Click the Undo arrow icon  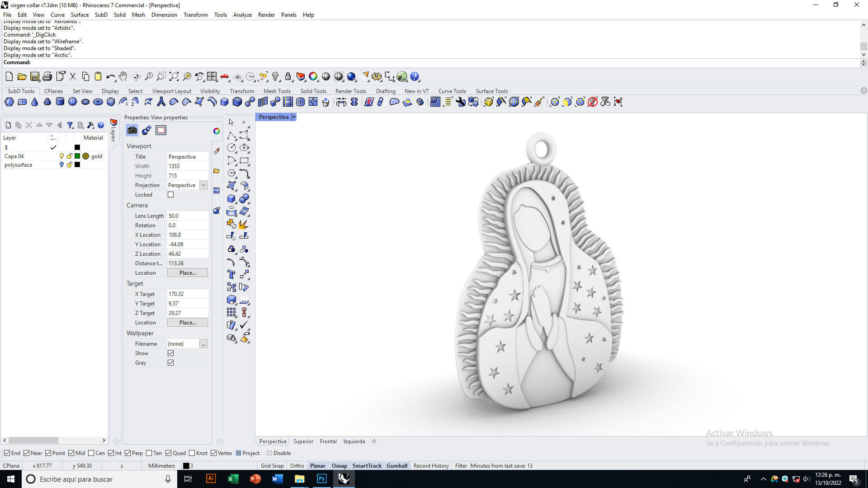coord(110,77)
